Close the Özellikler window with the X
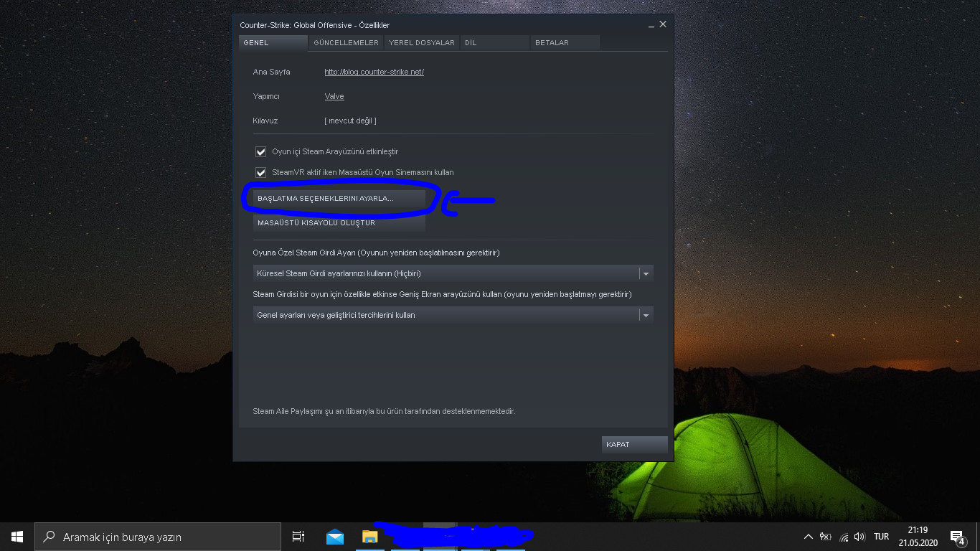The height and width of the screenshot is (551, 980). (663, 24)
